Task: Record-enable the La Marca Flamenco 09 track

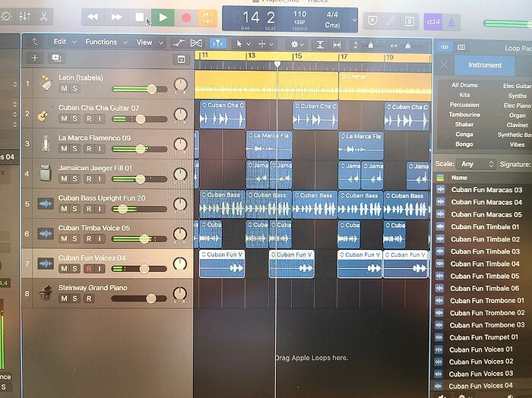Action: pos(89,148)
